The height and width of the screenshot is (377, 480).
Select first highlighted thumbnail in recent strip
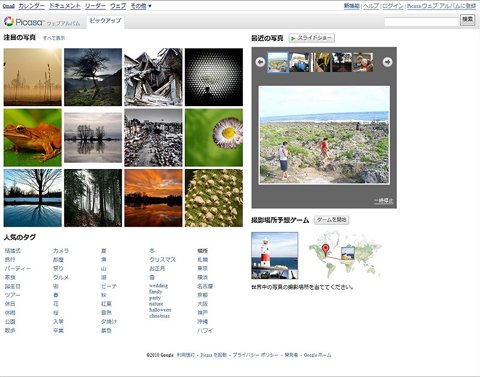coord(278,62)
